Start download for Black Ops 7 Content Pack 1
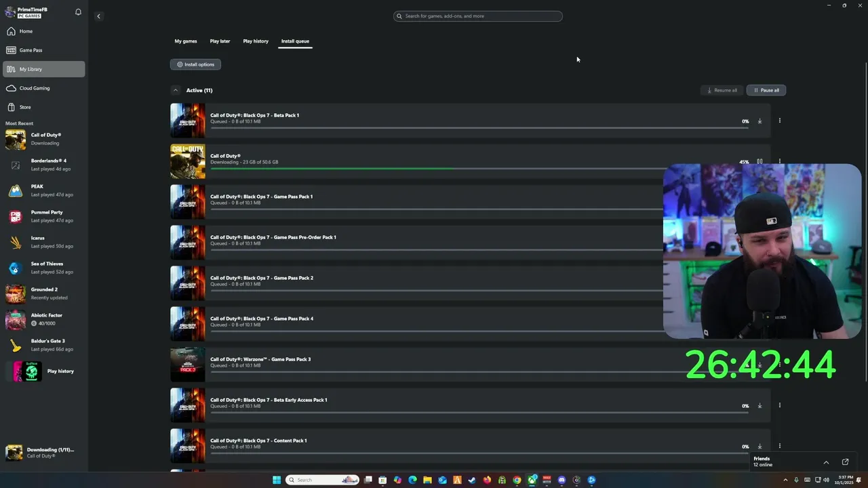This screenshot has height=488, width=868. [759, 447]
